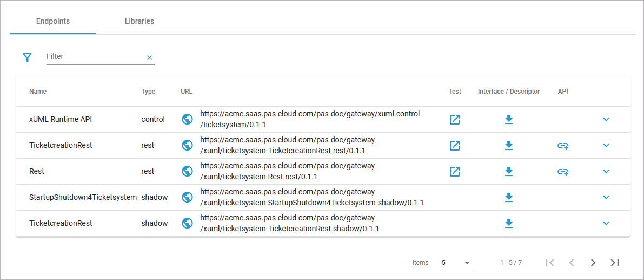Select the Endpoints tab
644x280 pixels.
click(53, 22)
